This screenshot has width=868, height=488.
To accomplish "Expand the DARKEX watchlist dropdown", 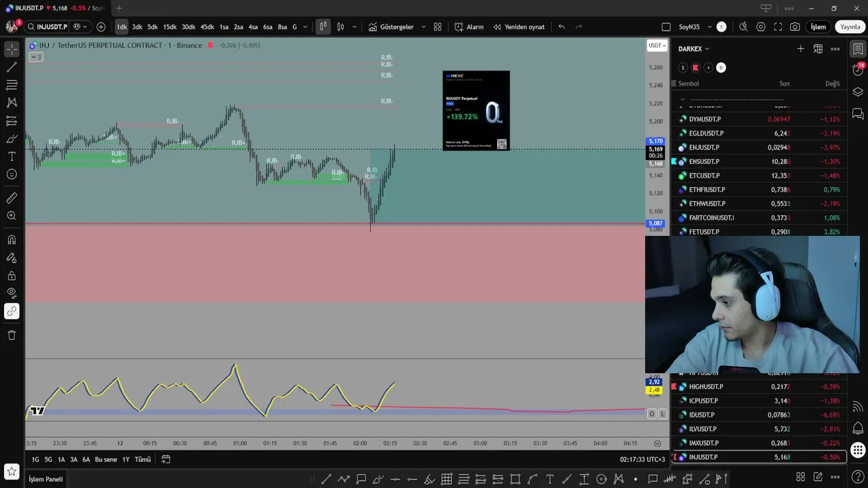I will click(694, 49).
